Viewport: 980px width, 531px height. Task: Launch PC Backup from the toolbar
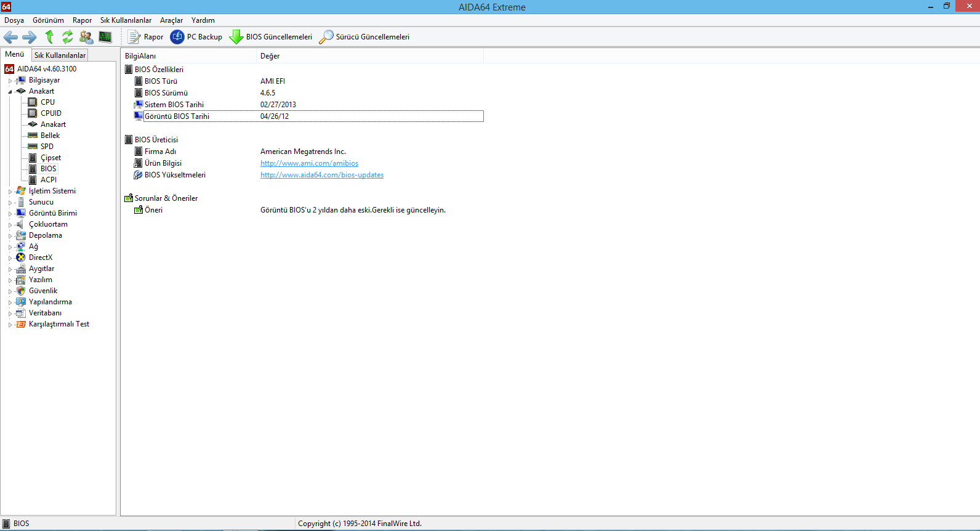coord(196,37)
